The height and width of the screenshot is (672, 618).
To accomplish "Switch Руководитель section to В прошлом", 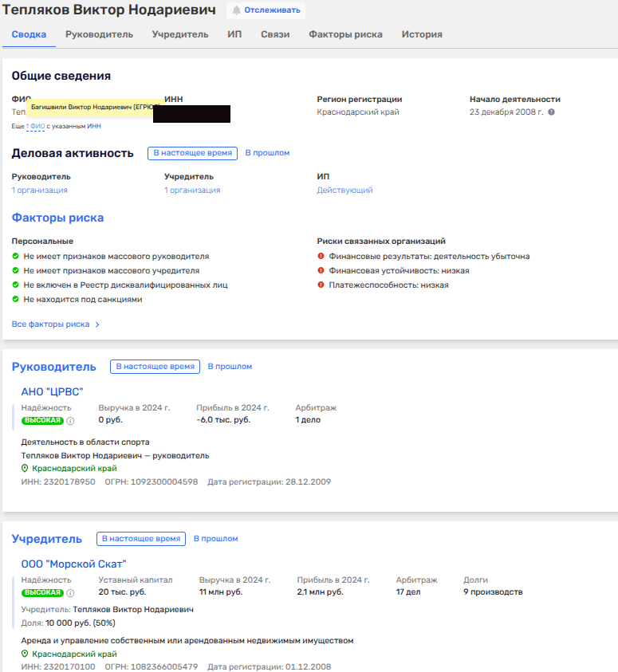I will [x=230, y=367].
